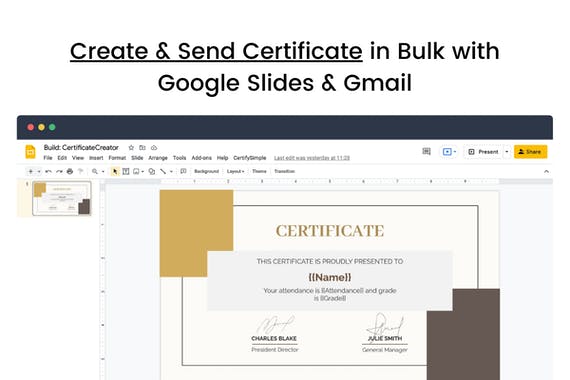The width and height of the screenshot is (570, 380).
Task: Click the cloud save status icon
Action: pyautogui.click(x=154, y=148)
